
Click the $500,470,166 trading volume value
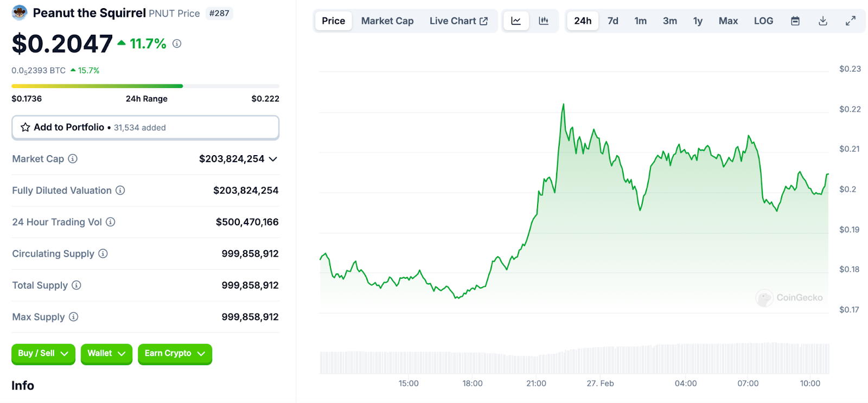coord(247,222)
